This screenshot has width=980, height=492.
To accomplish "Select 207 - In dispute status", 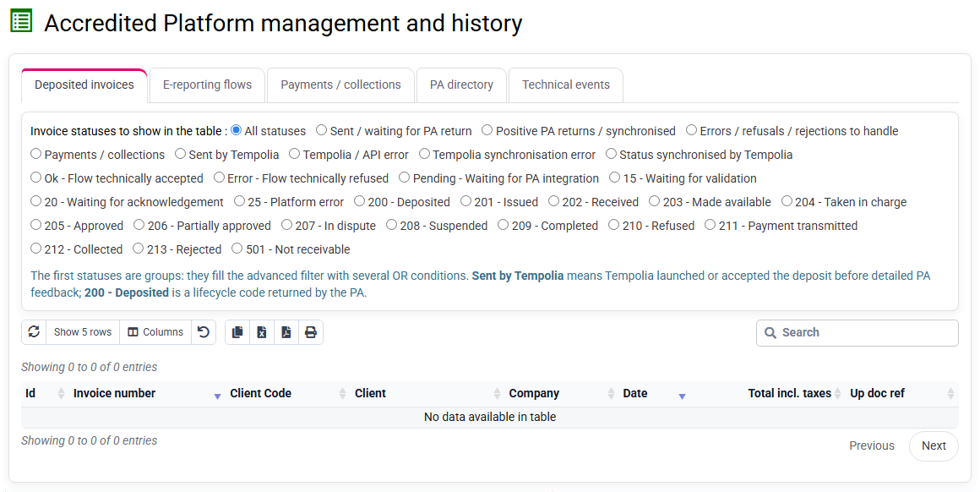I will 287,224.
